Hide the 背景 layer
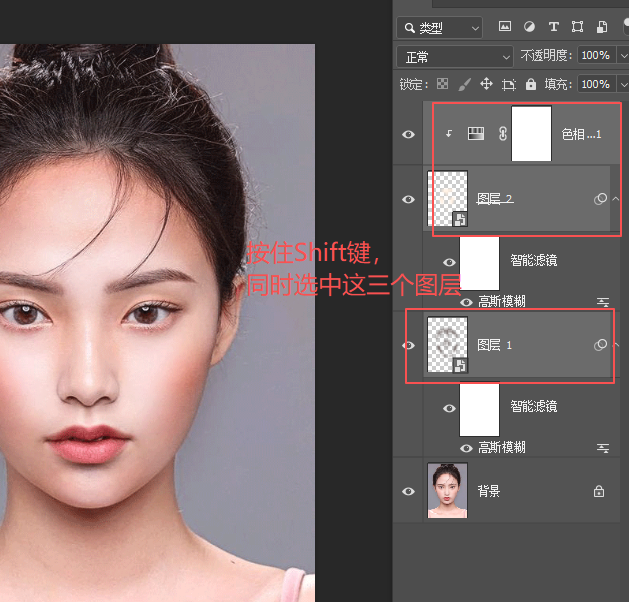This screenshot has width=629, height=602. (408, 491)
